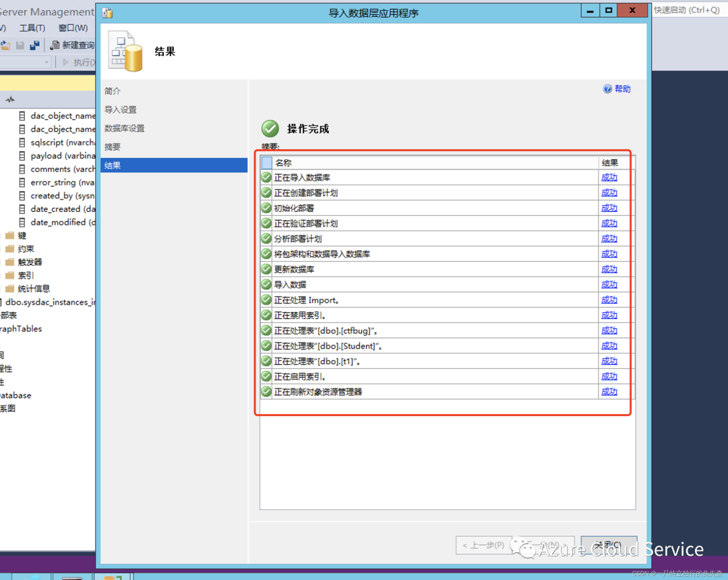This screenshot has height=580, width=728.
Task: Select the 键 folder in Object Explorer
Action: [16, 235]
